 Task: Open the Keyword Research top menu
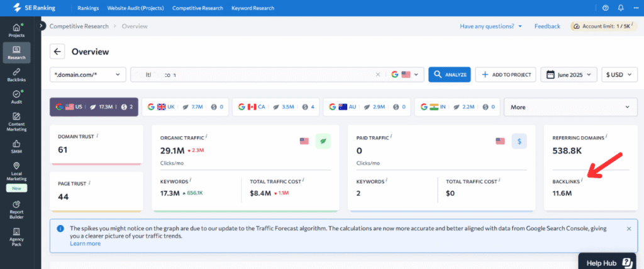point(253,8)
